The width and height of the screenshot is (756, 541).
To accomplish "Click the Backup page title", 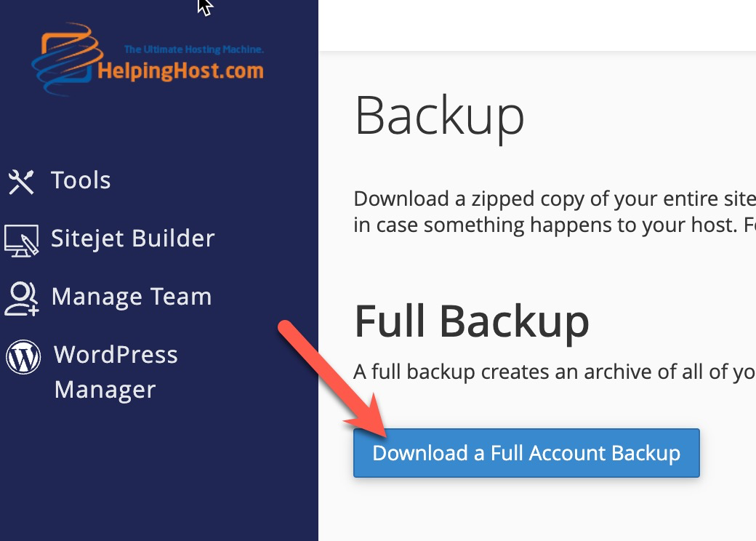I will click(x=439, y=117).
